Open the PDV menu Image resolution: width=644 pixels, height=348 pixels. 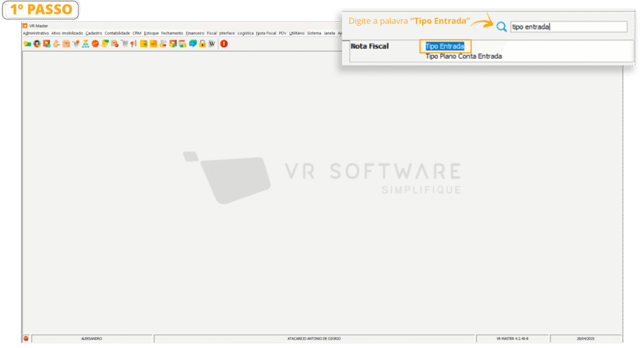[x=282, y=33]
